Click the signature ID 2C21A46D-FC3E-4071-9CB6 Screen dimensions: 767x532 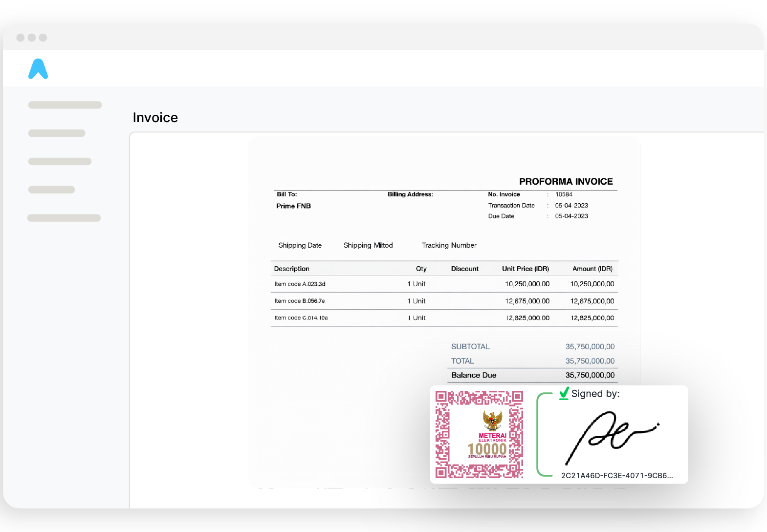pos(617,475)
